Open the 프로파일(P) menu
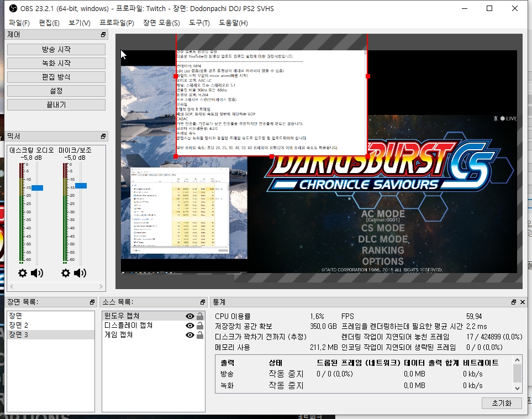 [x=117, y=23]
